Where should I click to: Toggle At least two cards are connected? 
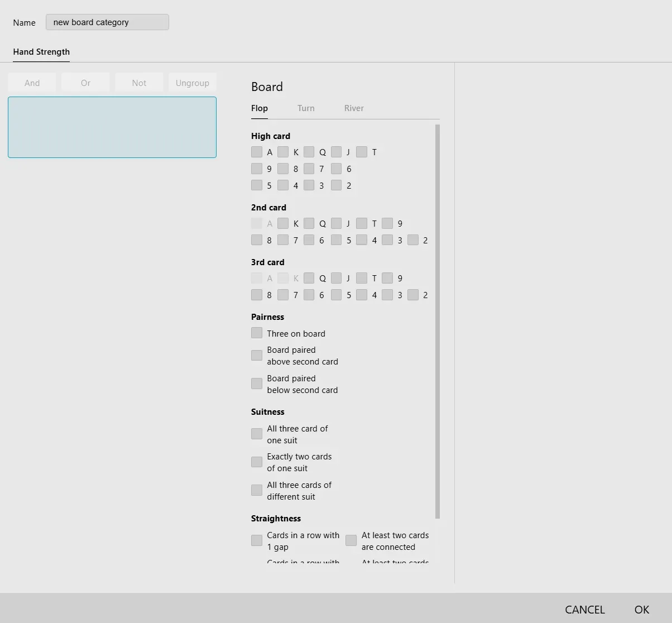(x=351, y=541)
